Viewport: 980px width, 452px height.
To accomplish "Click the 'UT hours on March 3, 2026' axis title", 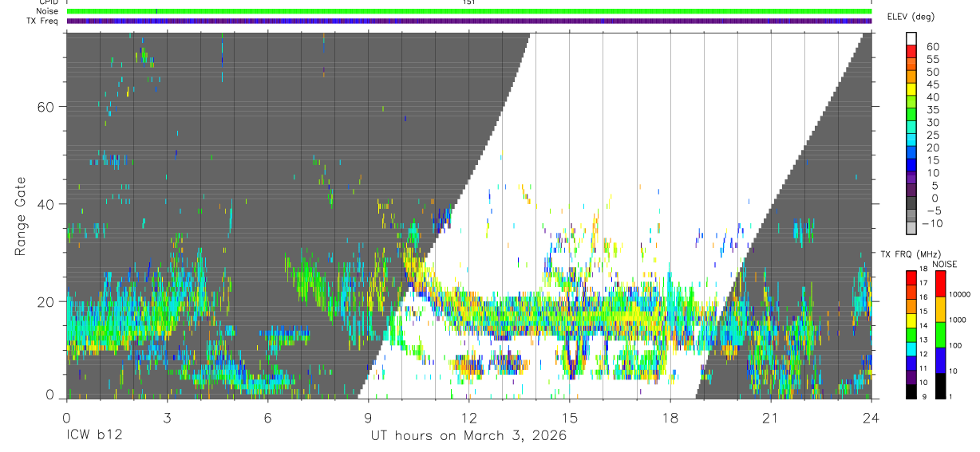I will [469, 436].
